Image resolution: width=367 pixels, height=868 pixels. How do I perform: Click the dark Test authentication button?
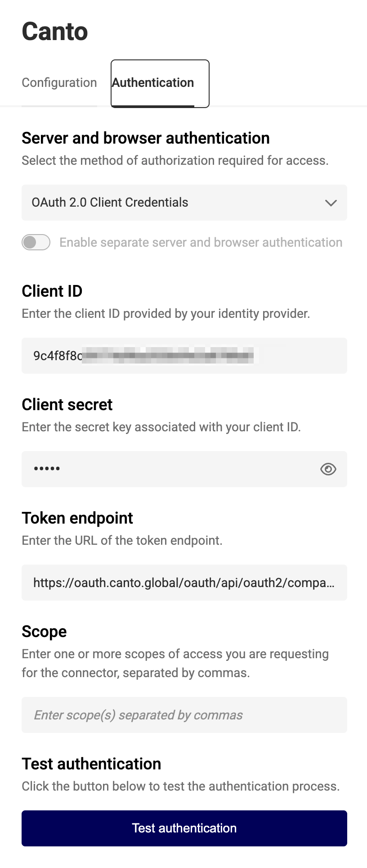(184, 828)
